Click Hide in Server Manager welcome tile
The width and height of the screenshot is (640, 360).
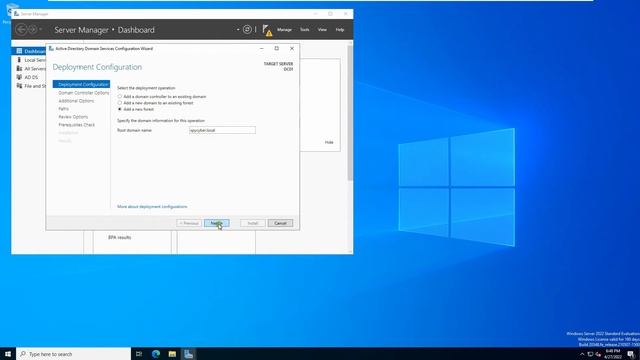329,142
